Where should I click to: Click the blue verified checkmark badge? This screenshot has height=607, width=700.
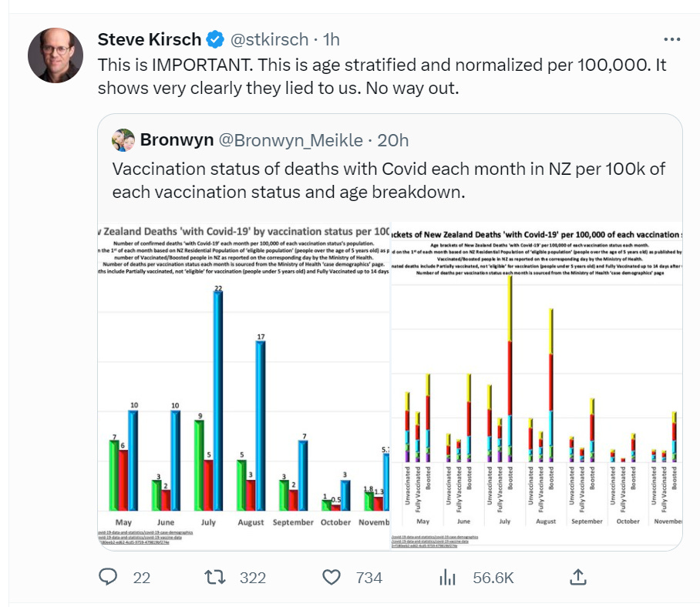(x=217, y=39)
